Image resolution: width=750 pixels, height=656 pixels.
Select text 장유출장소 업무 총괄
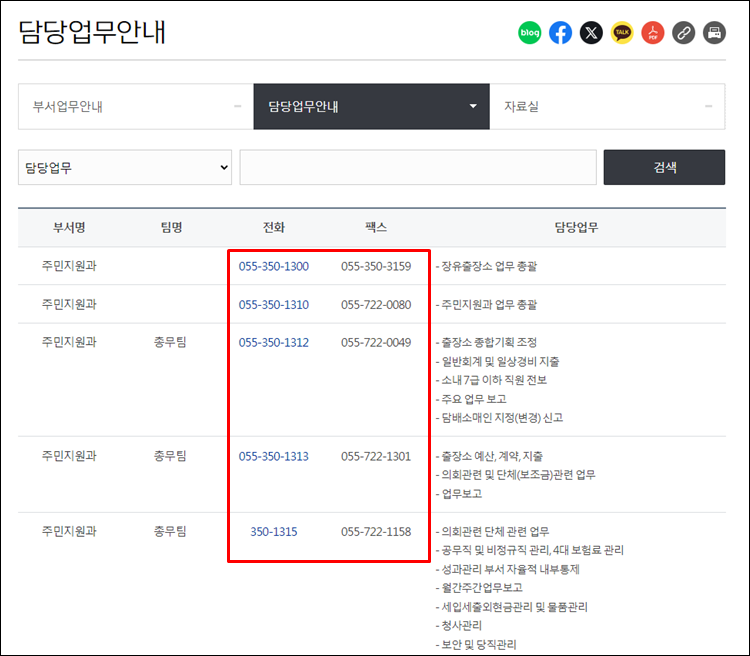point(487,267)
